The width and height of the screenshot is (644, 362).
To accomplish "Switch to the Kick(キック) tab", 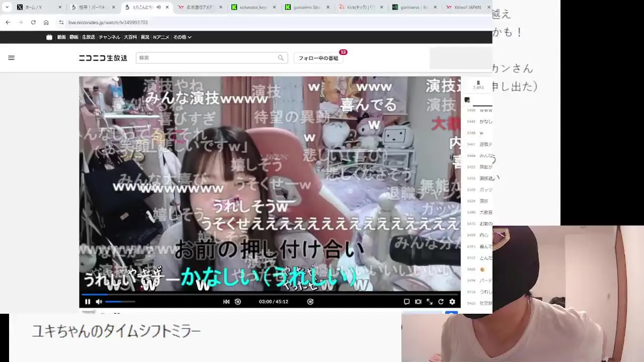I will coord(361,7).
